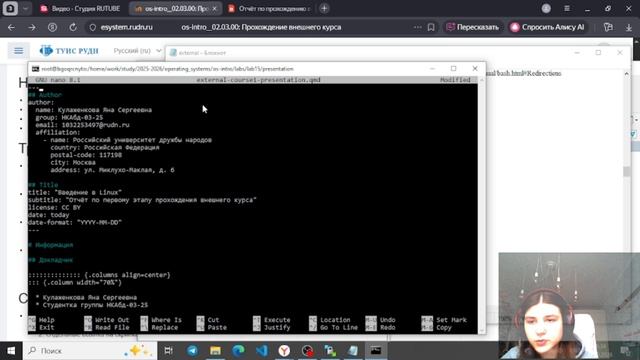This screenshot has width=640, height=360.
Task: Open the recorder app taskbar icon
Action: click(x=307, y=351)
